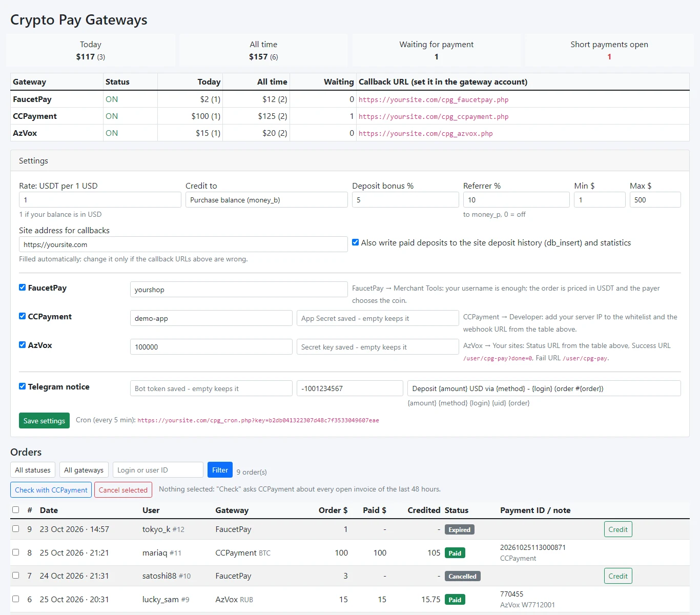
Task: Click Check with CCPayment button
Action: pos(51,490)
